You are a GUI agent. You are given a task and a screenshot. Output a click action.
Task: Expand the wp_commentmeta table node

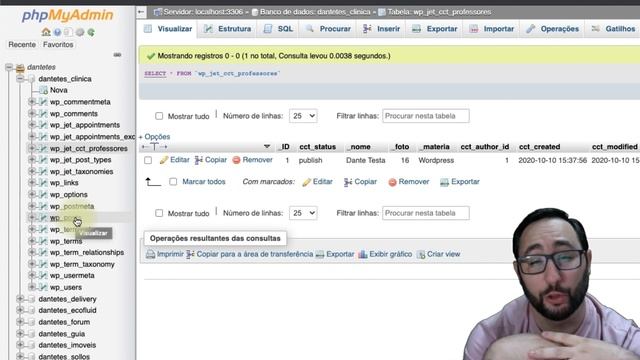click(x=32, y=102)
